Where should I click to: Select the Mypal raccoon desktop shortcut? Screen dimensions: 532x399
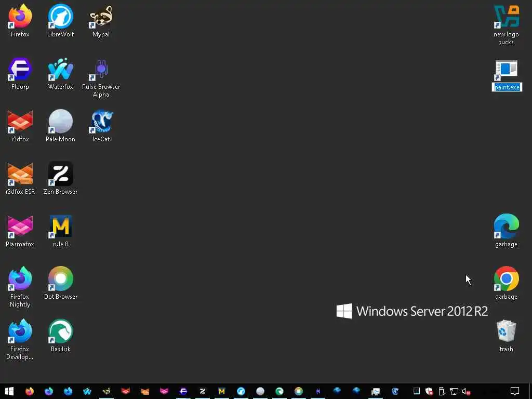point(101,20)
